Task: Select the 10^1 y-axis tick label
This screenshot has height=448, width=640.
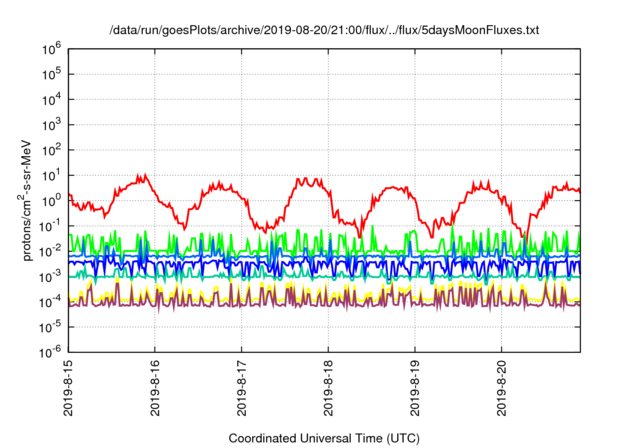Action: [x=52, y=176]
